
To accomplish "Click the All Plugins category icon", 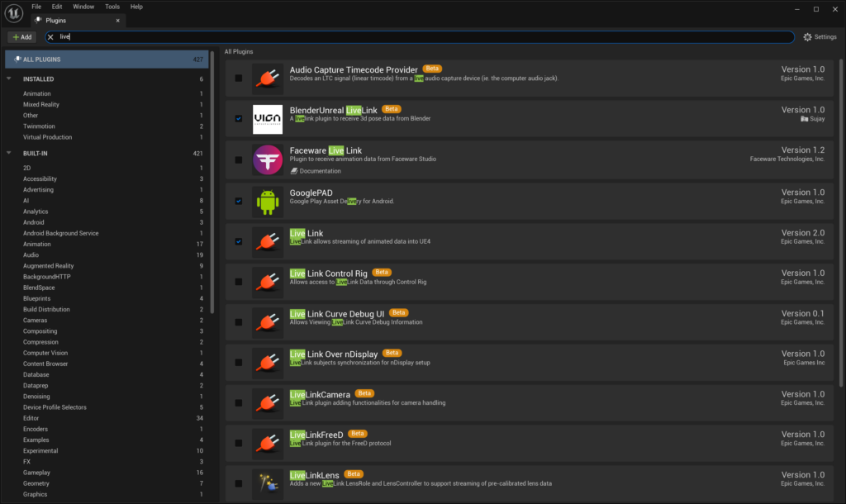I will pyautogui.click(x=17, y=59).
